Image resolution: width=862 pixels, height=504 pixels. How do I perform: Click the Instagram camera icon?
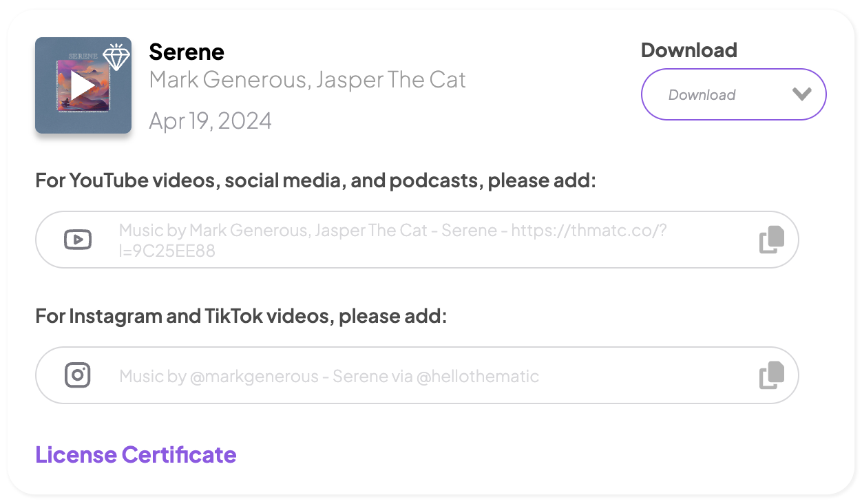coord(78,375)
